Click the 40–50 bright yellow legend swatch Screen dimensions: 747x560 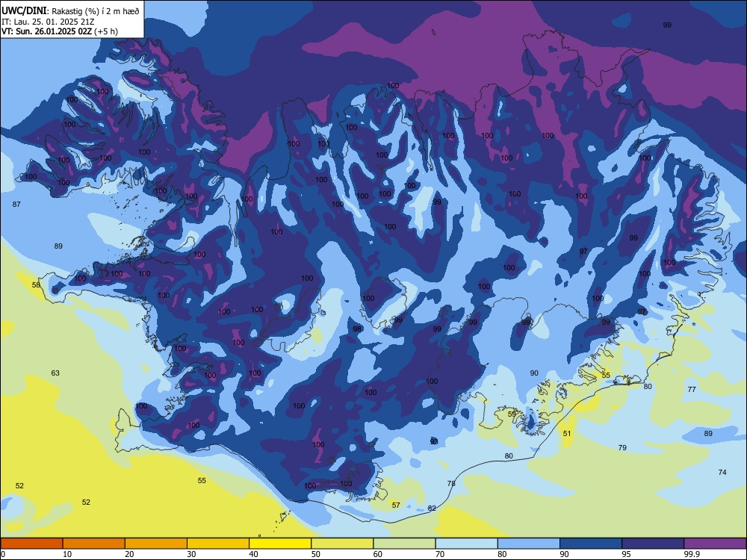(x=280, y=544)
